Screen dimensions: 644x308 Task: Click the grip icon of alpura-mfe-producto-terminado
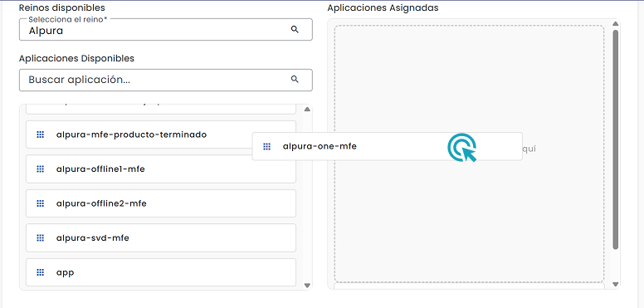40,134
